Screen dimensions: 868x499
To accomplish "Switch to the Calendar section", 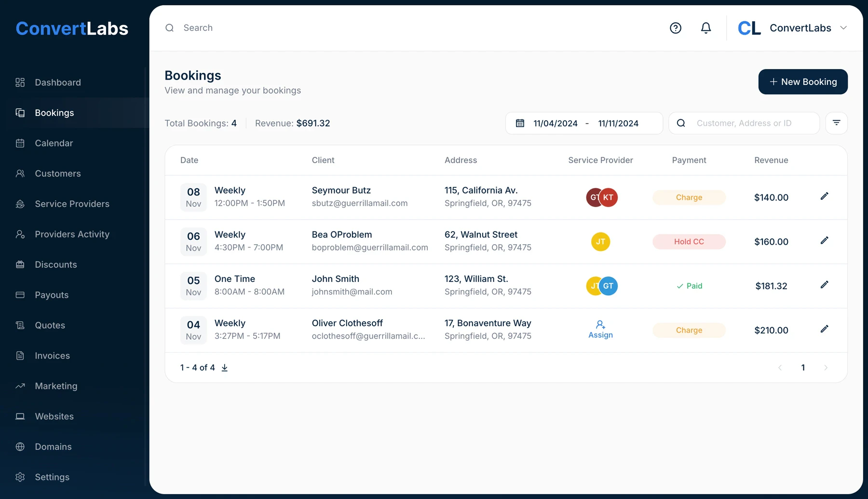I will coord(54,143).
